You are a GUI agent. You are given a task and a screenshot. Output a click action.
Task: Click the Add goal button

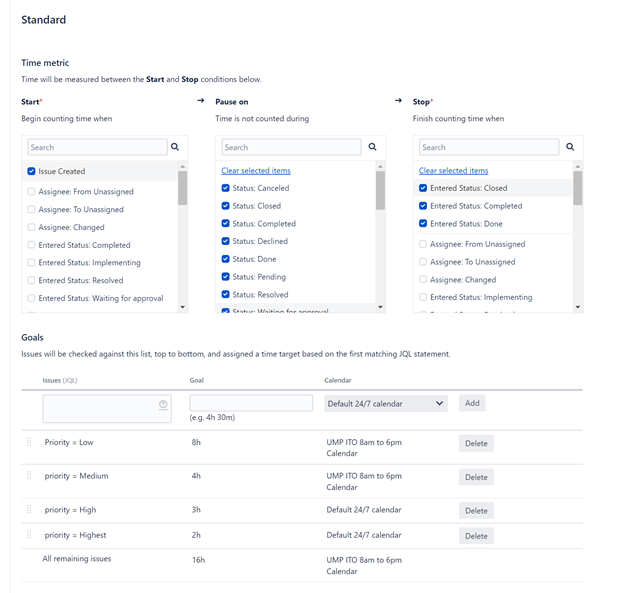(472, 403)
